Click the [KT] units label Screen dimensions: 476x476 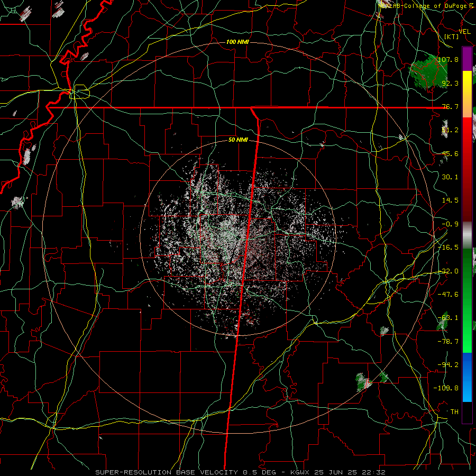point(452,36)
